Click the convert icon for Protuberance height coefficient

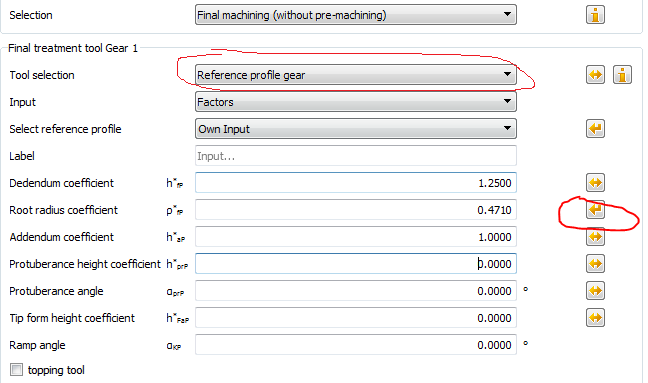595,264
